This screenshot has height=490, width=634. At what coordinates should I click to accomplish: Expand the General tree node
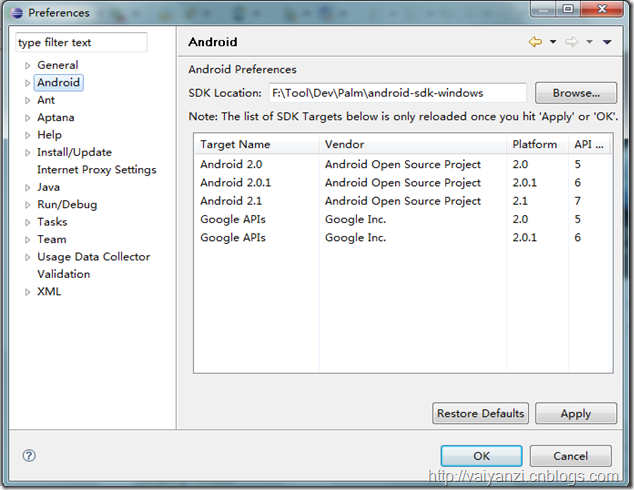pos(27,65)
